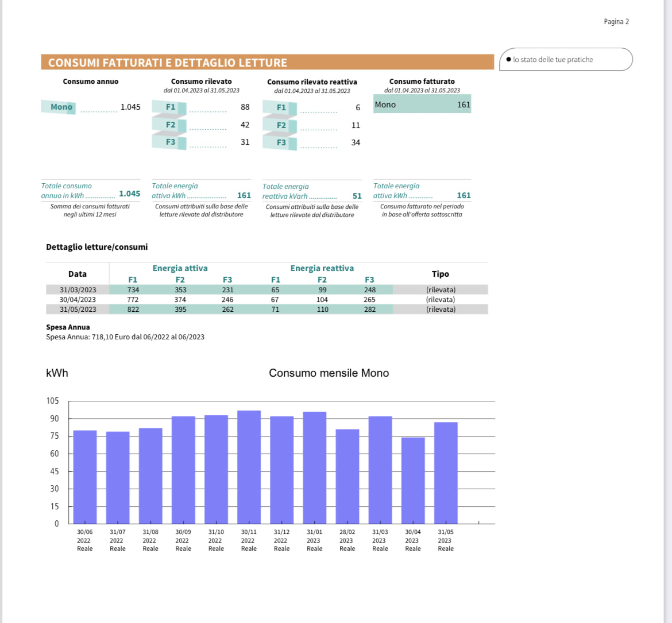The width and height of the screenshot is (672, 623).
Task: Click the F2 badge under Consumo rilevato
Action: coord(169,125)
